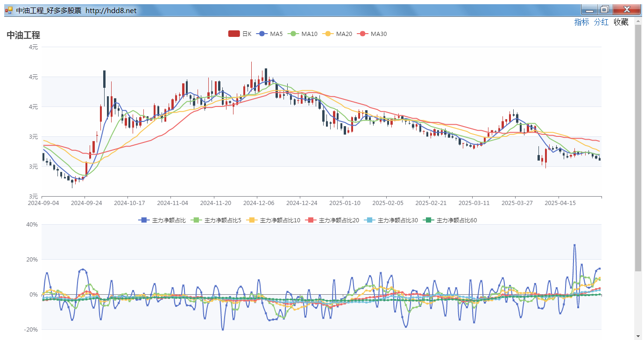Maximize the 中油工程 window
The height and width of the screenshot is (340, 644).
point(604,9)
